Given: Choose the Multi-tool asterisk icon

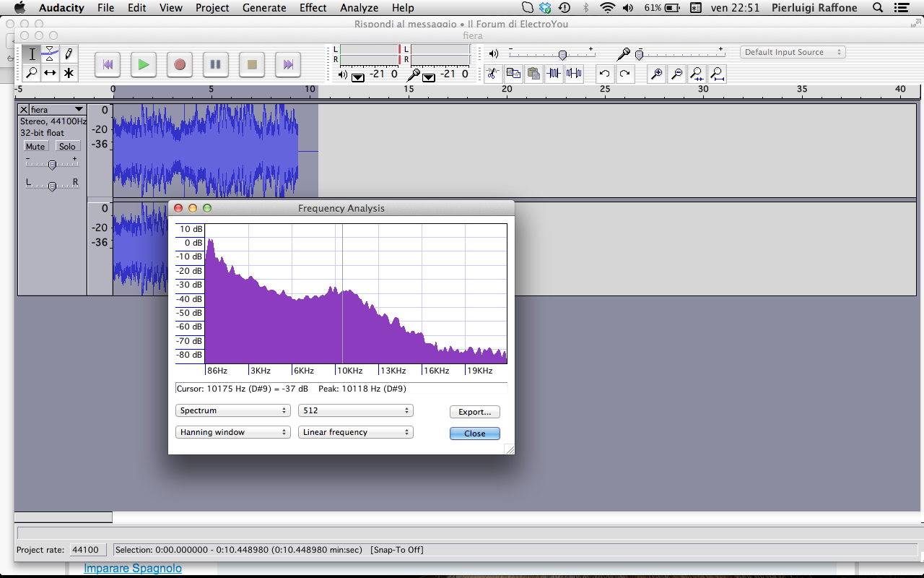Looking at the screenshot, I should 69,73.
